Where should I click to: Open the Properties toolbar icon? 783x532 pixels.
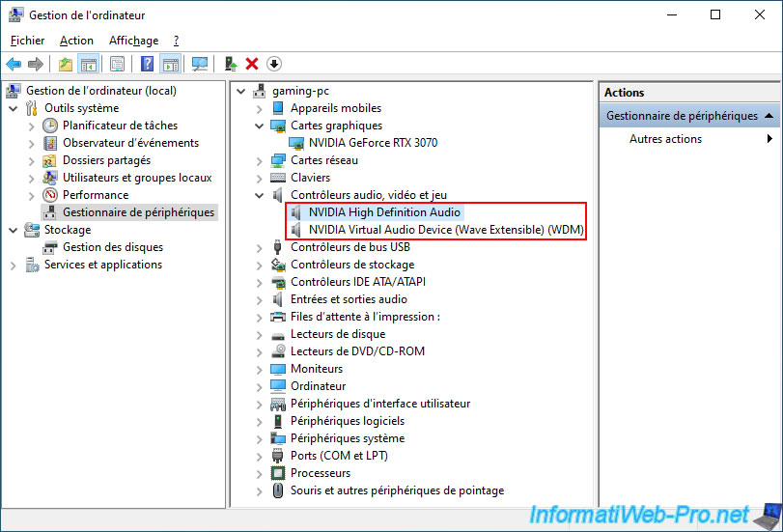[118, 64]
